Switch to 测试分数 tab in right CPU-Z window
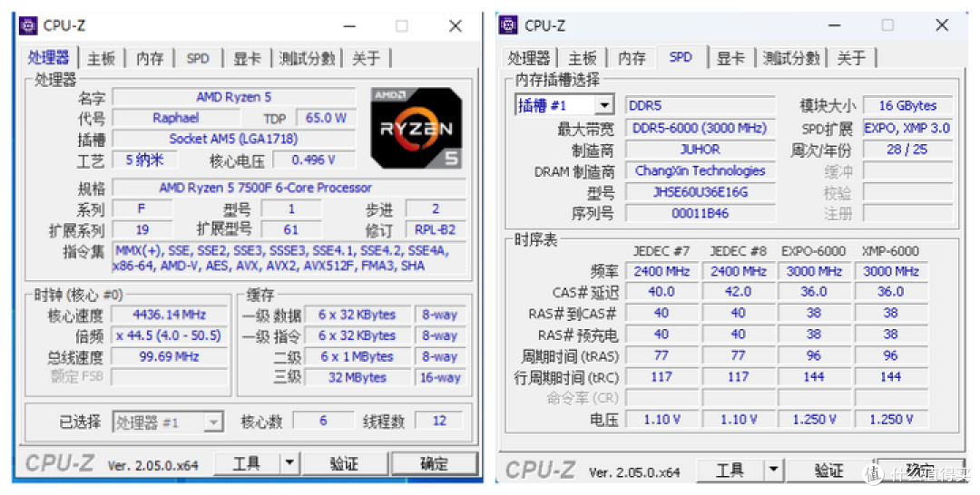Viewport: 980px width, 495px height. pos(790,58)
